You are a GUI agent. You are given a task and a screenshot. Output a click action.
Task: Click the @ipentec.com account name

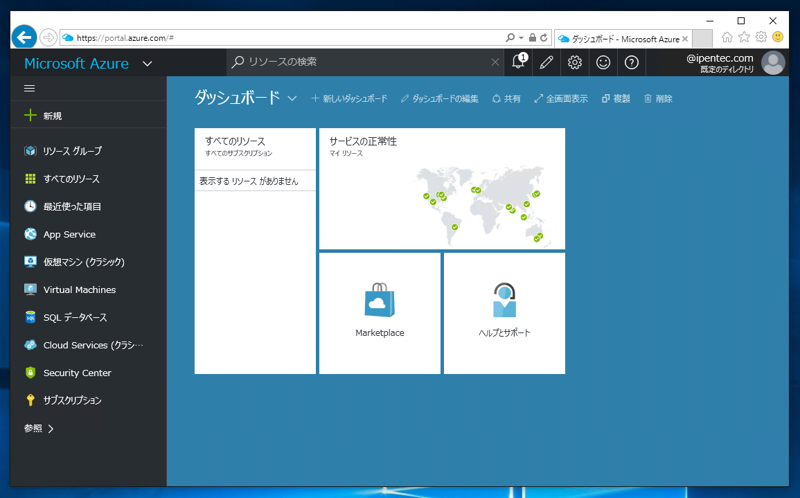click(x=719, y=58)
